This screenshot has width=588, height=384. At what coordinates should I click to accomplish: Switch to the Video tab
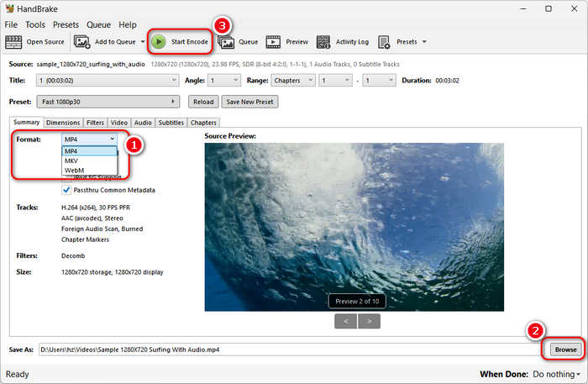coord(119,123)
